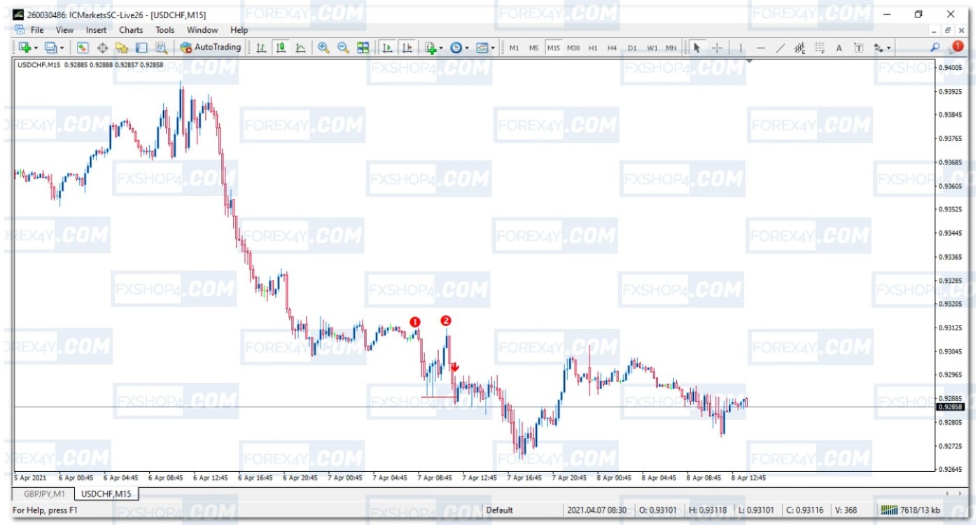Screen dimensions: 980x525
Task: Open the search magnifier icon
Action: [x=934, y=48]
